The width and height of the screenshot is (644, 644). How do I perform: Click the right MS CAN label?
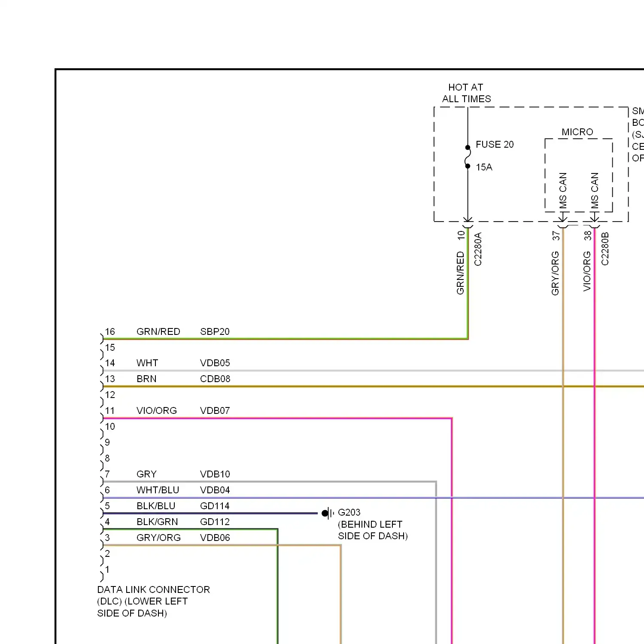click(x=595, y=190)
